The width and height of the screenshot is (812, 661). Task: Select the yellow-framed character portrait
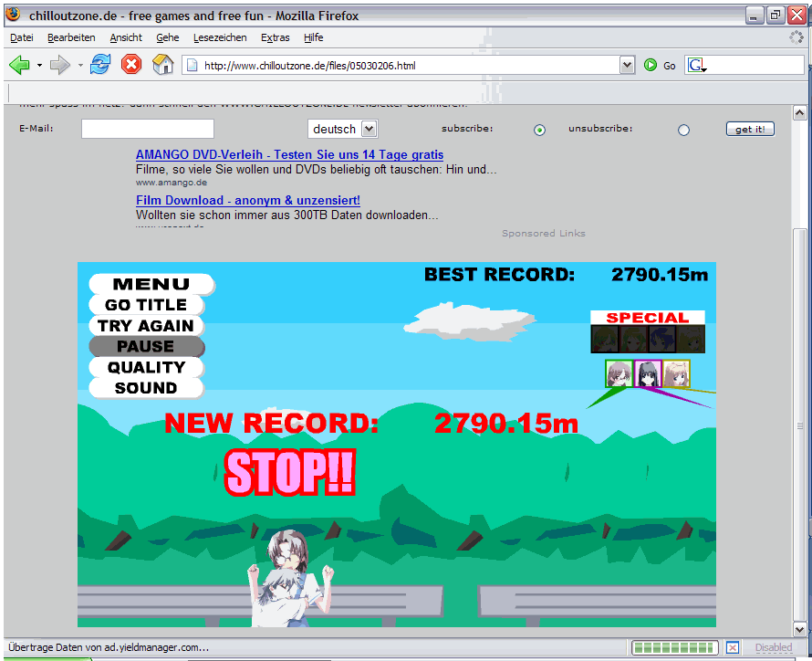tap(676, 373)
